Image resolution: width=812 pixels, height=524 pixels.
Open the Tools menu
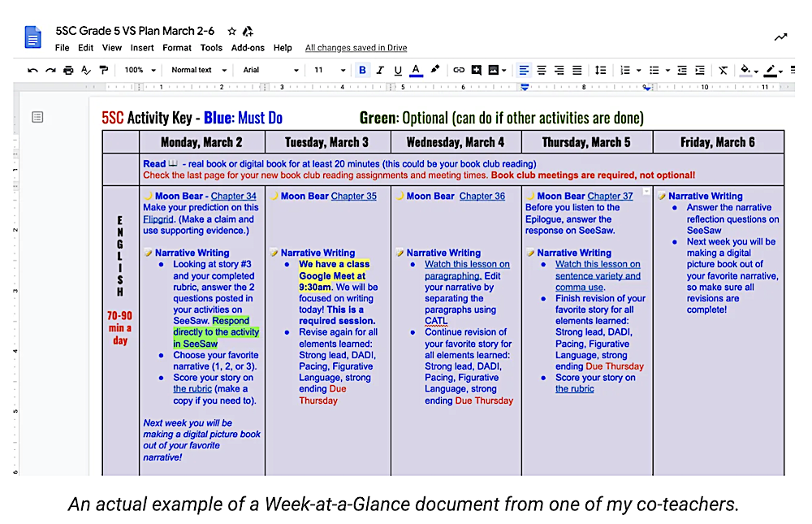(x=211, y=48)
